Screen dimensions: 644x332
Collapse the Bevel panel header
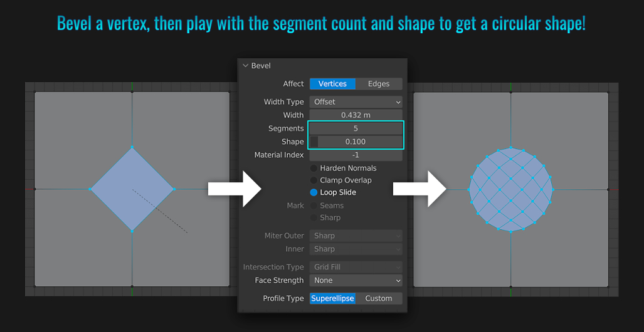click(x=246, y=66)
